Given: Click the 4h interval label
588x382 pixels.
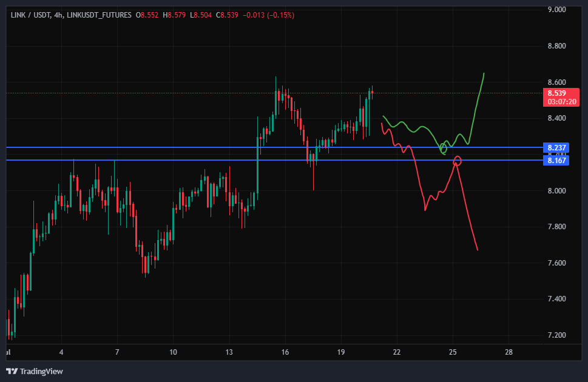Looking at the screenshot, I should point(58,15).
